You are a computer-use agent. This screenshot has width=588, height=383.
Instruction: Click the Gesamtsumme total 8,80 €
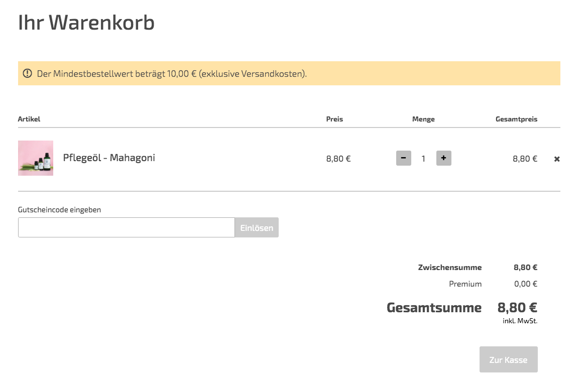pos(518,308)
